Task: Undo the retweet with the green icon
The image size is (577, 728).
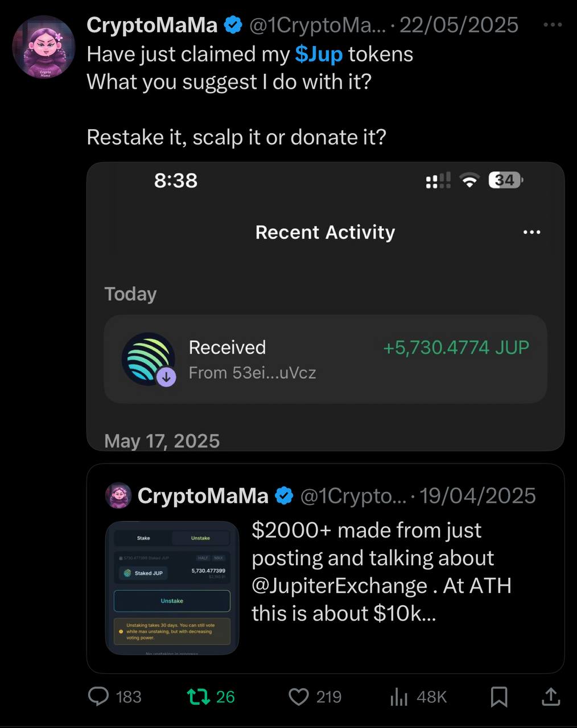Action: click(x=198, y=696)
